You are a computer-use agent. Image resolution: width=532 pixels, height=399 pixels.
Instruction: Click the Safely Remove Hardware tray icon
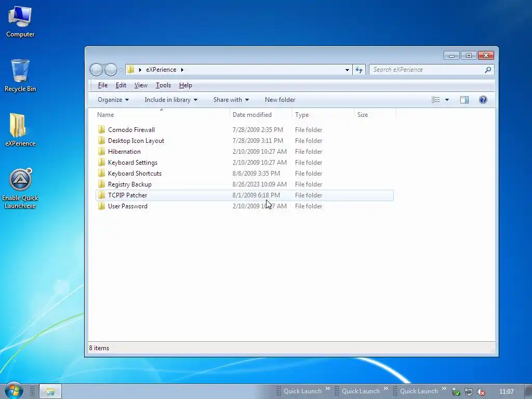456,392
